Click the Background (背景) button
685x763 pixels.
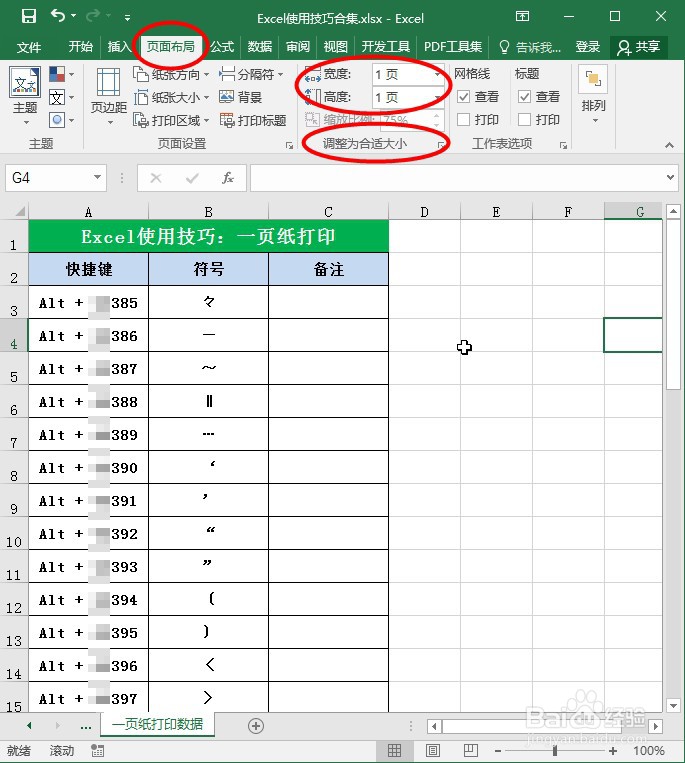(240, 97)
